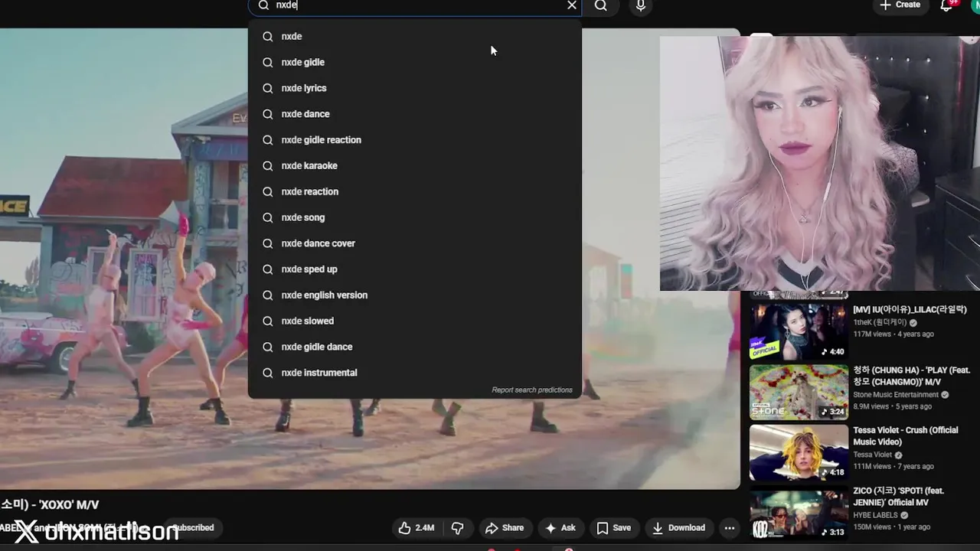Click magnifier icon beside 'nxde karaoke'

pyautogui.click(x=267, y=165)
